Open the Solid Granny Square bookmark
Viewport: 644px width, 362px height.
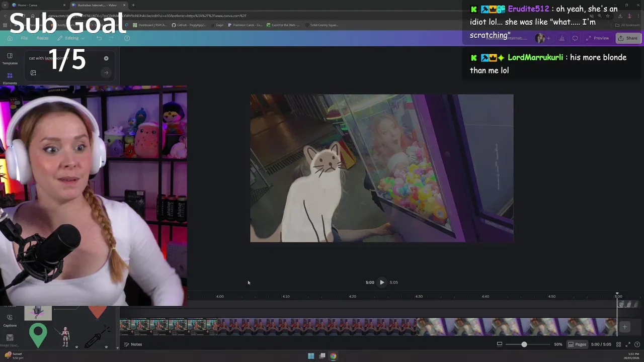[321, 25]
